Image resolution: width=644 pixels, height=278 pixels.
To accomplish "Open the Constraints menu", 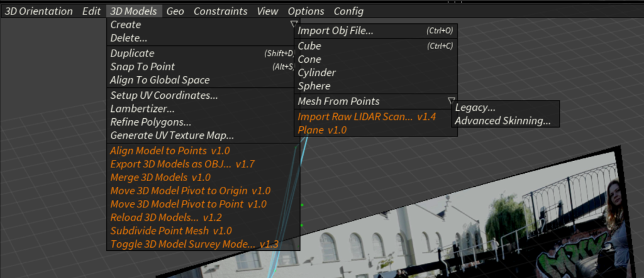I will point(221,11).
